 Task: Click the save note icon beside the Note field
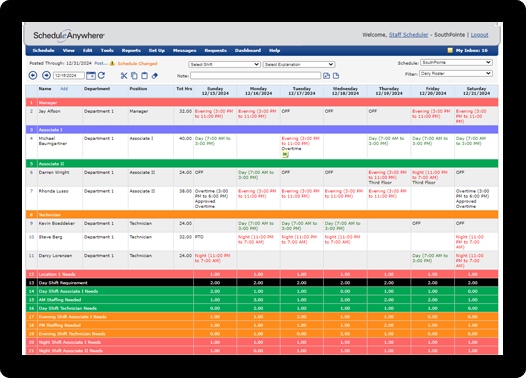tap(326, 76)
